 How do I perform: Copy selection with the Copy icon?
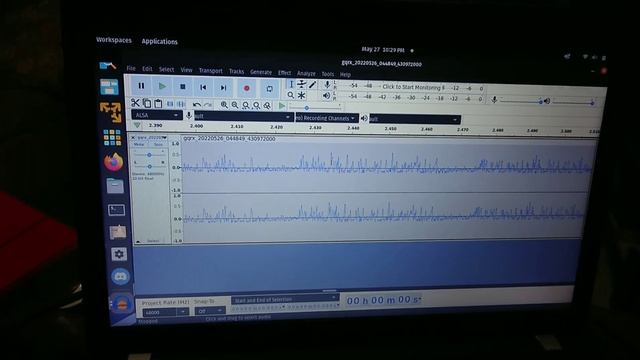coord(147,103)
